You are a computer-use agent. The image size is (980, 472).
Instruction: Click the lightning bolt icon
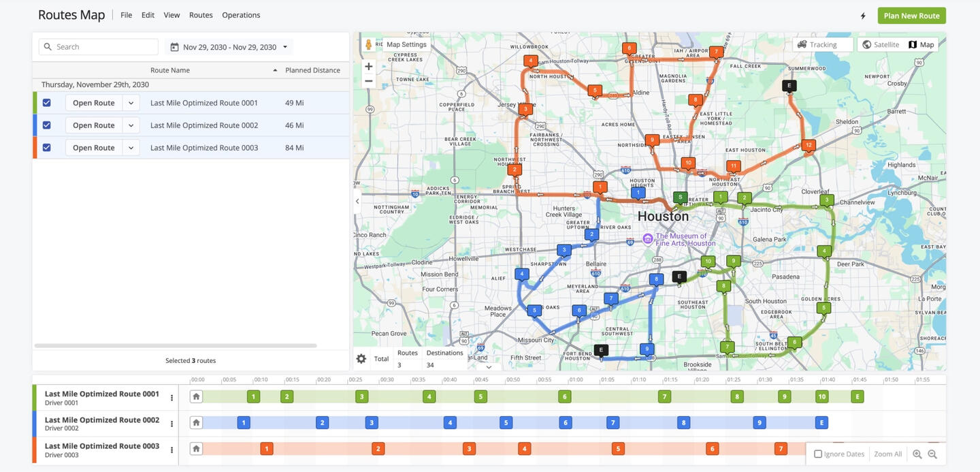point(863,16)
